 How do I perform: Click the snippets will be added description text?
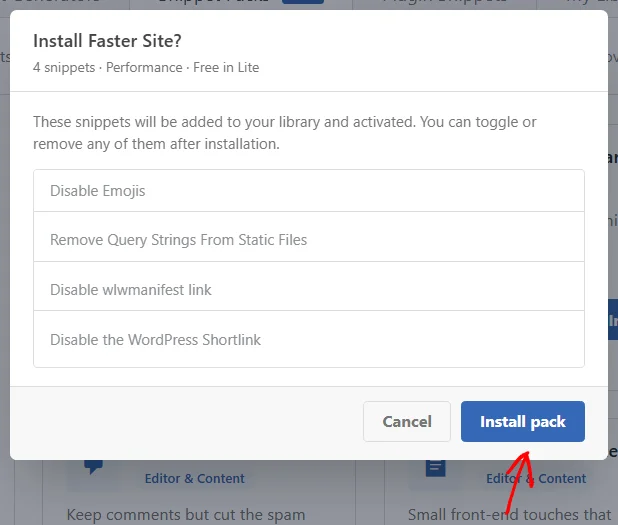tap(285, 133)
